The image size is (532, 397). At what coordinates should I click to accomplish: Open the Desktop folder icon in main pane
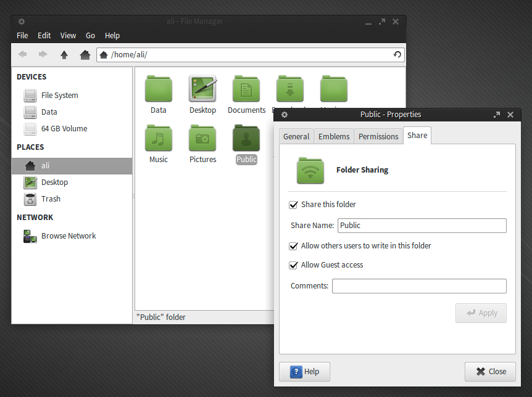[202, 89]
